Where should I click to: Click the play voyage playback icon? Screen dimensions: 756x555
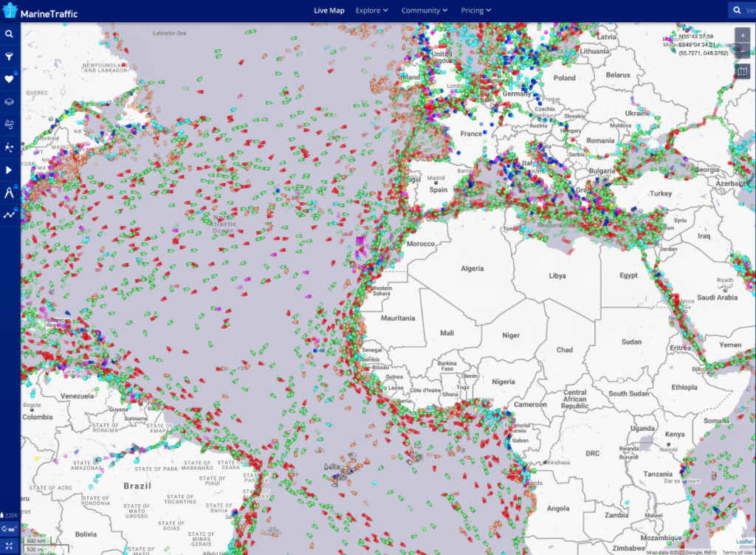click(10, 170)
